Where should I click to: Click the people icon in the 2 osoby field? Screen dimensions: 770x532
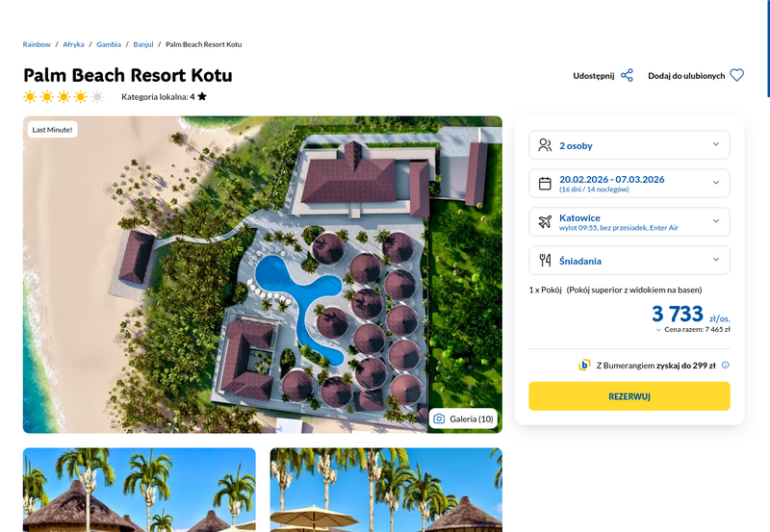(x=545, y=145)
